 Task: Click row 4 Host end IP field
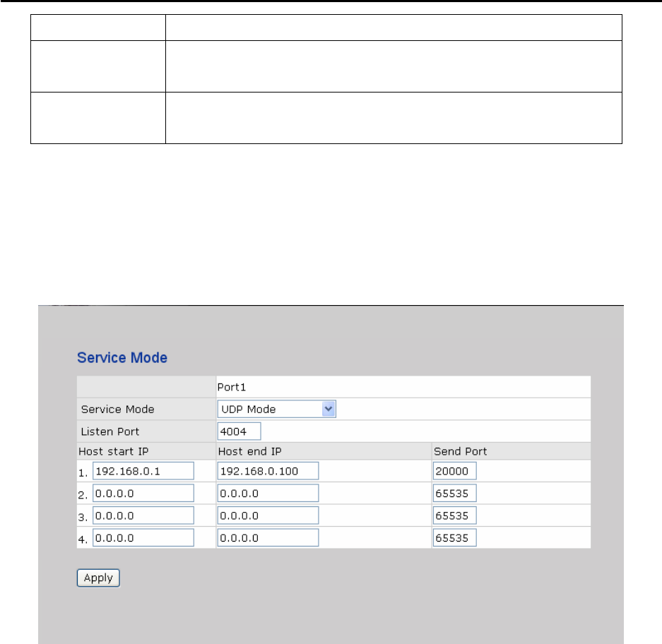pyautogui.click(x=268, y=537)
